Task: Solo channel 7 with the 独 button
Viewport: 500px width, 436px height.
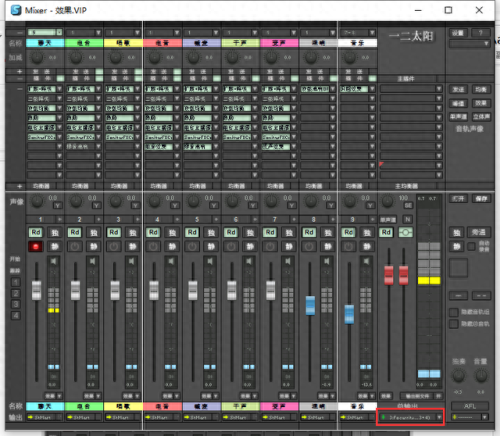Action: point(289,233)
